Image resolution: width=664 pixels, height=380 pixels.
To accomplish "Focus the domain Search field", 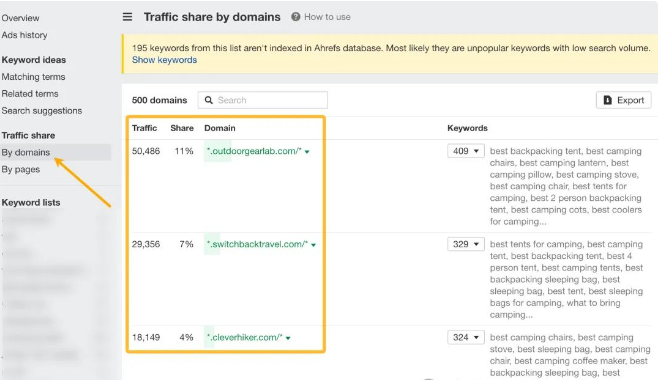I will (x=263, y=100).
